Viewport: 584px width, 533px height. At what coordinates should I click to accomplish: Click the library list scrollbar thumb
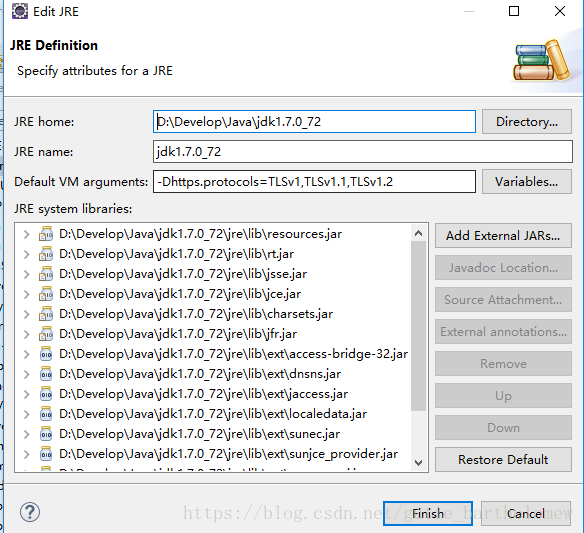pos(418,326)
